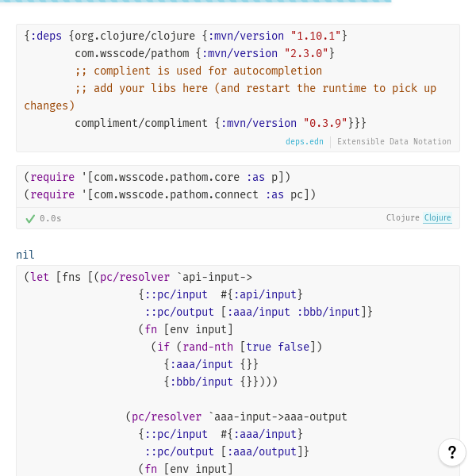This screenshot has width=476, height=476.
Task: Click the ::pc/output [:aaa/output] line
Action: [226, 451]
